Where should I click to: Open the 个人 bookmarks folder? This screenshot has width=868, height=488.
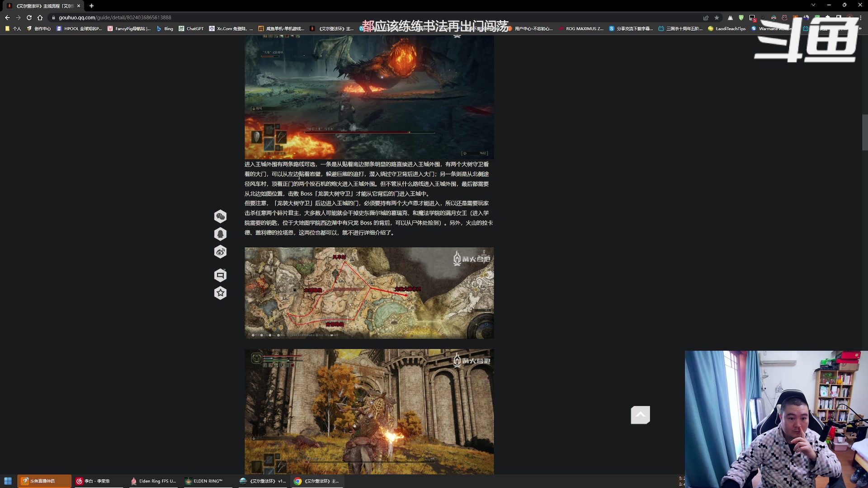pos(13,28)
